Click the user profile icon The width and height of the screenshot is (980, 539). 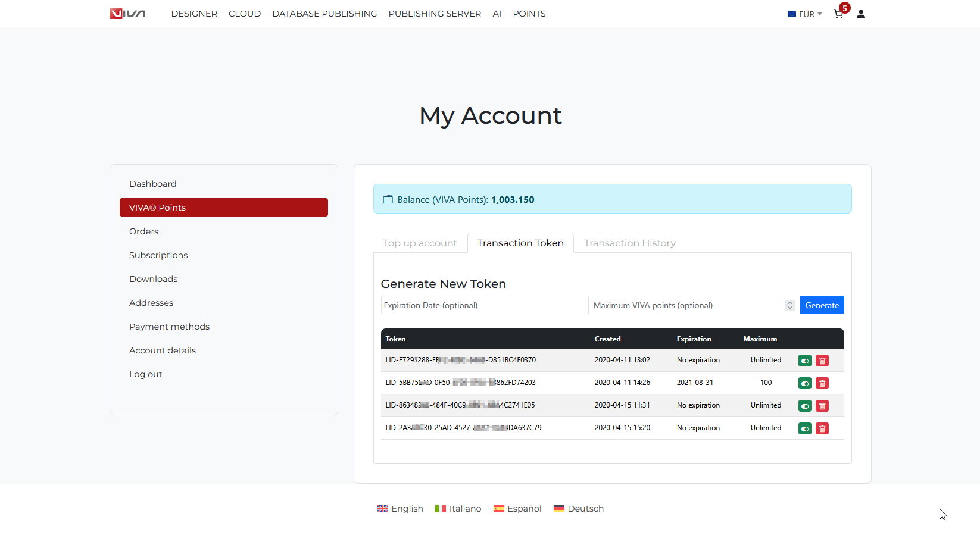tap(861, 14)
